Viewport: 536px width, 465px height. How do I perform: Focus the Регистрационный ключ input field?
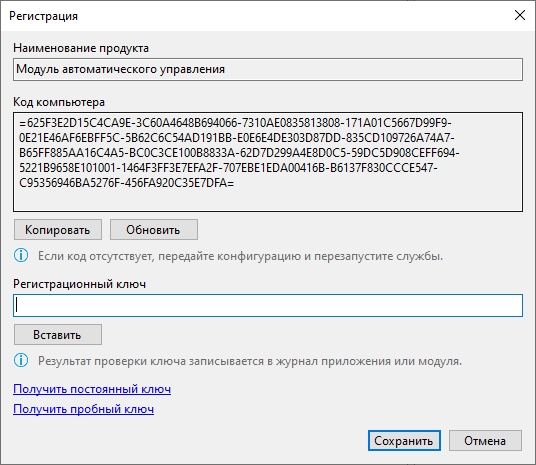click(x=268, y=305)
